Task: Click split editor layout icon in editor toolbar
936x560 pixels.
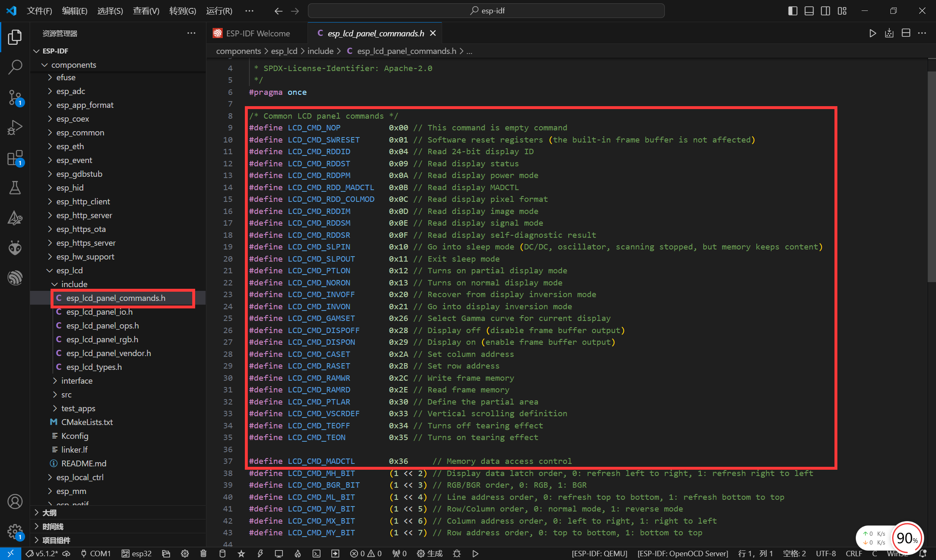Action: [x=906, y=33]
